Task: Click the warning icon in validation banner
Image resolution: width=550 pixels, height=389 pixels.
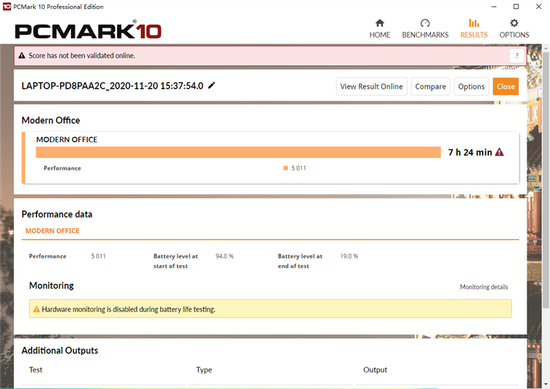Action: click(22, 55)
